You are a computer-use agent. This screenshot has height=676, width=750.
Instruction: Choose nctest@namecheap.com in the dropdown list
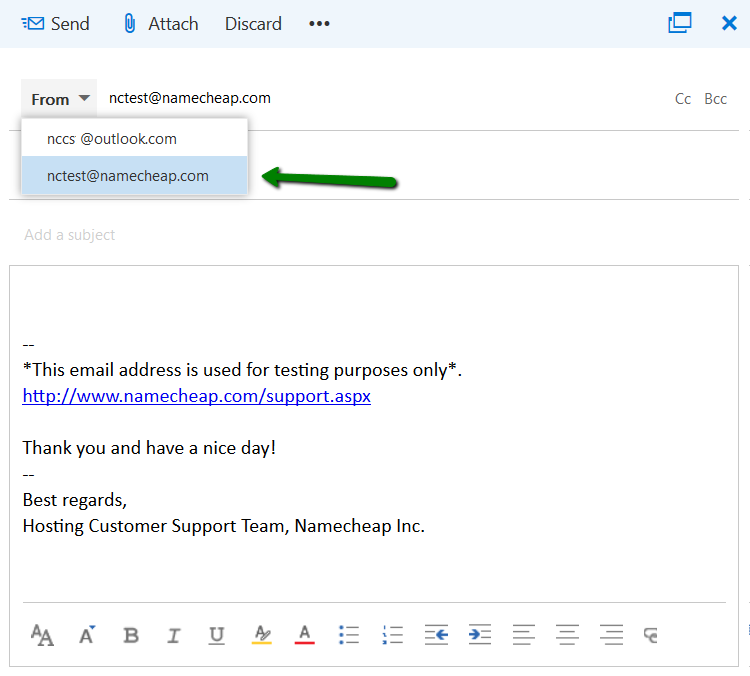click(x=134, y=176)
